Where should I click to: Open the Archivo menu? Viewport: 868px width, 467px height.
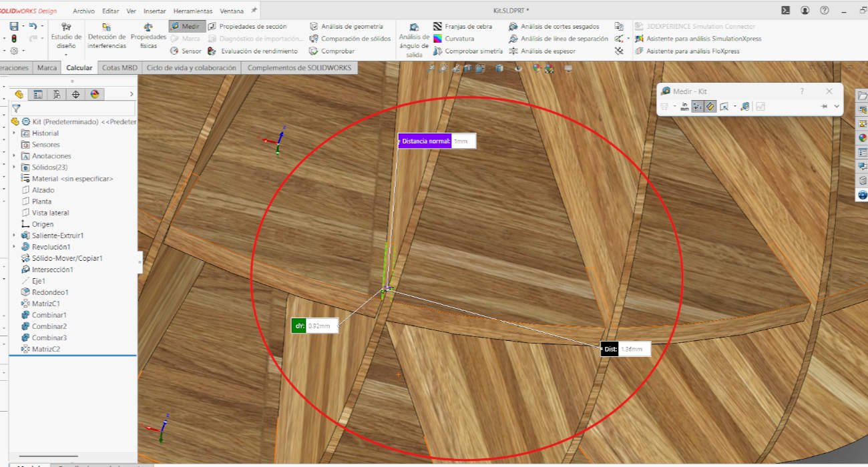pyautogui.click(x=83, y=11)
